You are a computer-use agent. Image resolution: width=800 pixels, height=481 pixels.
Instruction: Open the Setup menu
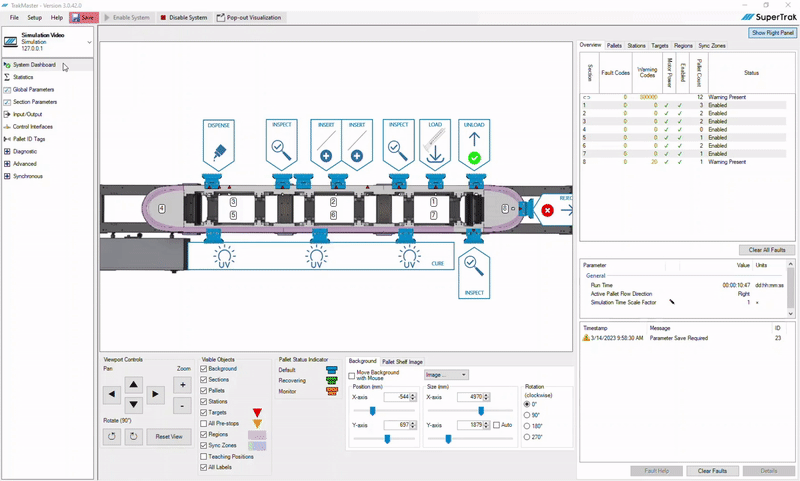pos(35,17)
